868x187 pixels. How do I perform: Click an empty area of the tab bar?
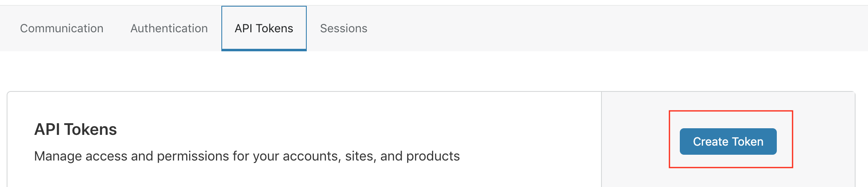(x=580, y=29)
